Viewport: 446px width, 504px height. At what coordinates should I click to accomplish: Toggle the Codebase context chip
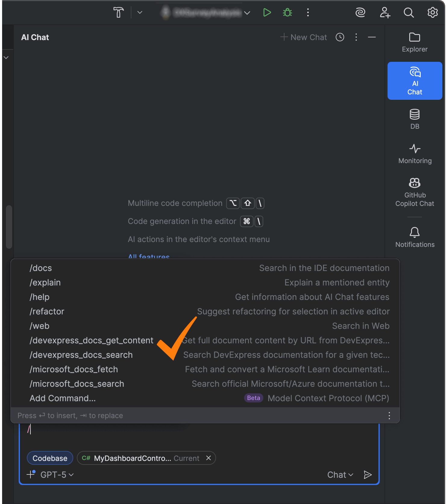tap(50, 458)
